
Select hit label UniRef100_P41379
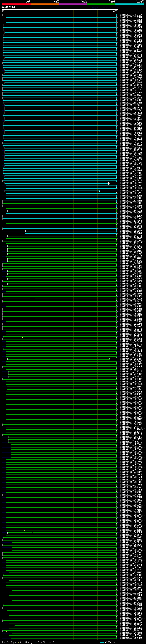pos(131,87)
